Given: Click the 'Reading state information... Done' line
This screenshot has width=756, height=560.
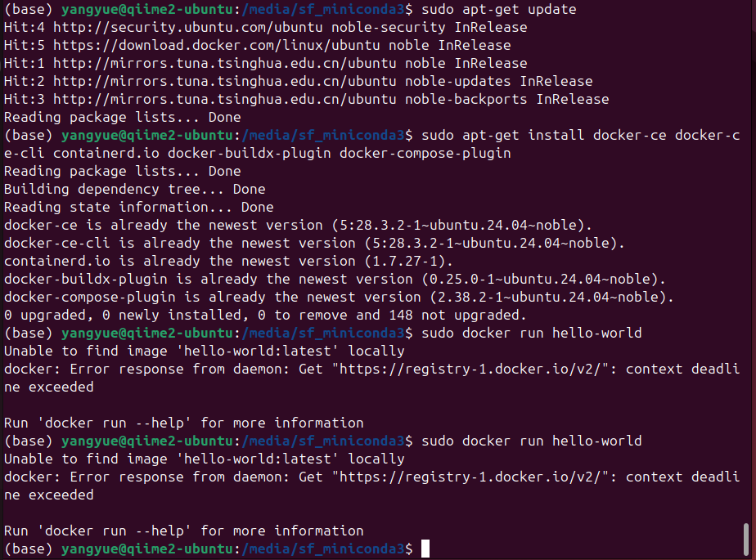Looking at the screenshot, I should coord(139,207).
